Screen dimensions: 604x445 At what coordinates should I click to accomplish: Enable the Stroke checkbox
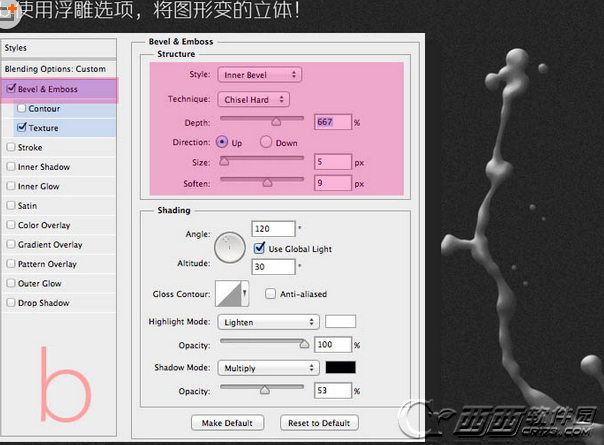point(11,147)
